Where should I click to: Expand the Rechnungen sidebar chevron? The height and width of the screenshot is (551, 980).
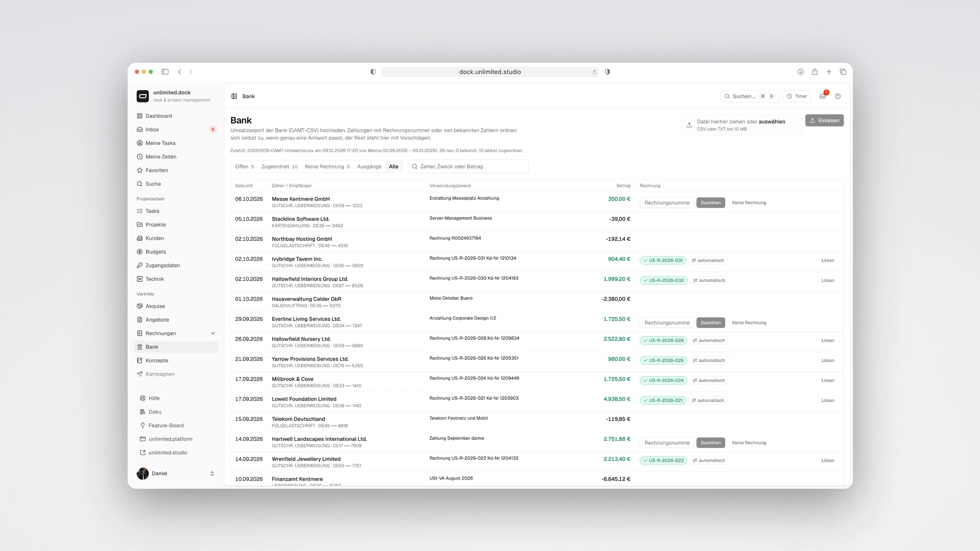[213, 334]
